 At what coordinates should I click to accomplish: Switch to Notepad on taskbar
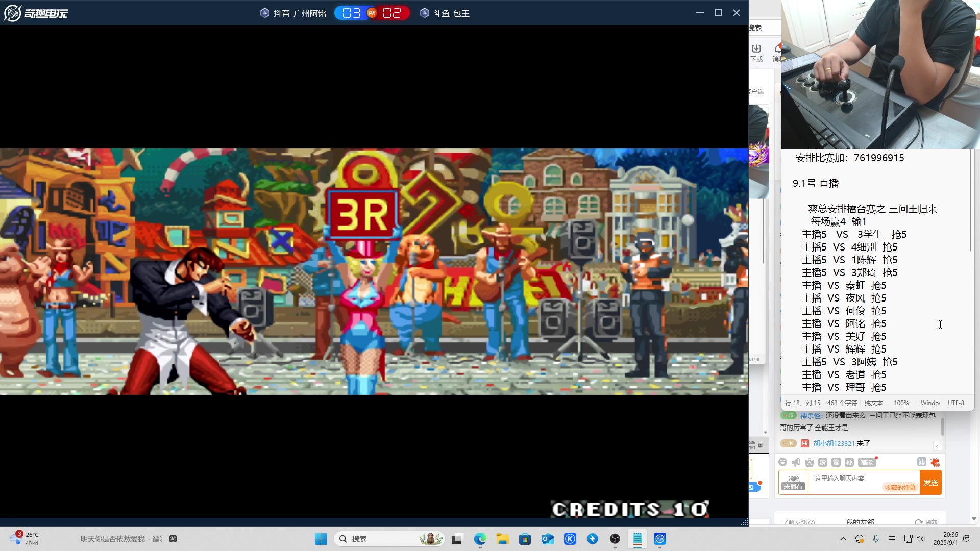tap(638, 539)
